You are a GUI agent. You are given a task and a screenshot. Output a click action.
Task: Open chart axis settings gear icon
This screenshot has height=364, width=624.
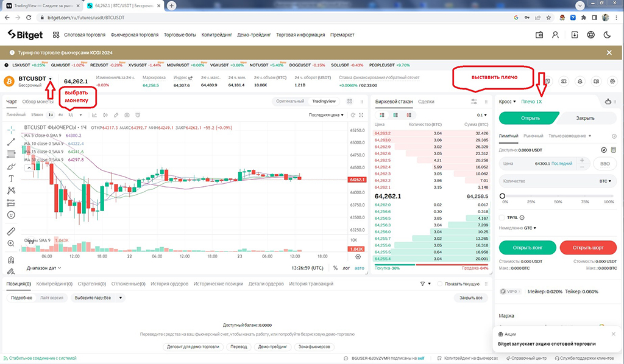pos(358,257)
